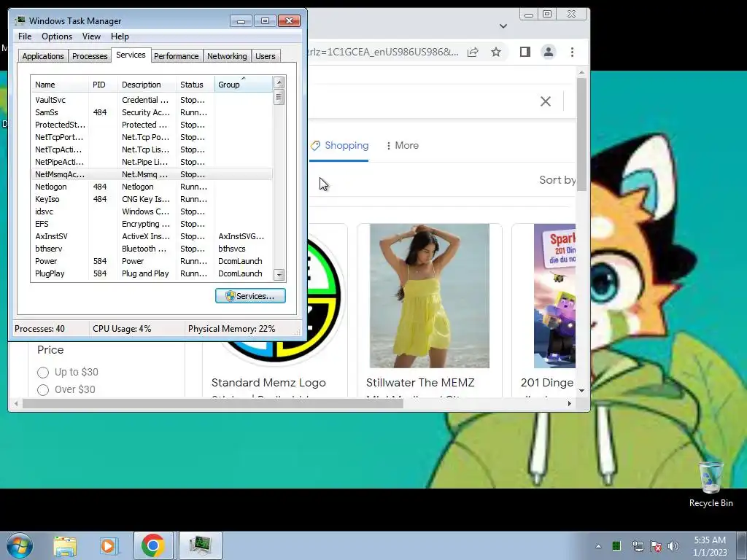The image size is (747, 560).
Task: Click the Minecraft book product image
Action: coord(554,296)
